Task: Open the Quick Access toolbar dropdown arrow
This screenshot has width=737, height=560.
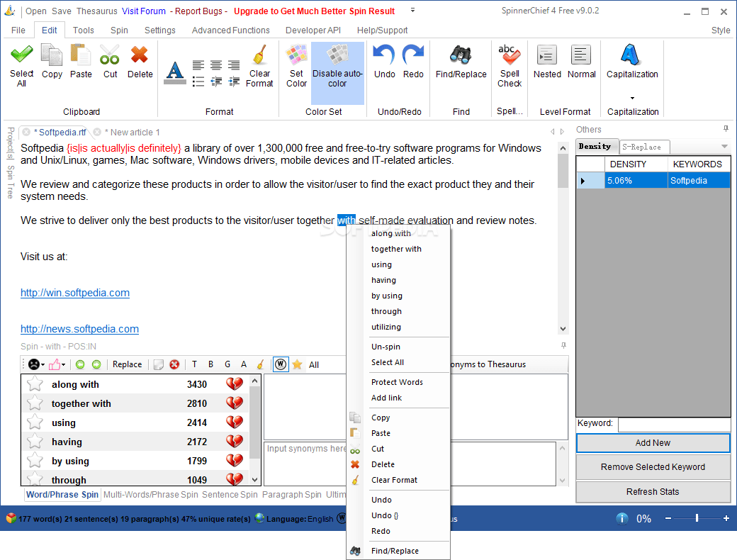Action: pos(412,10)
